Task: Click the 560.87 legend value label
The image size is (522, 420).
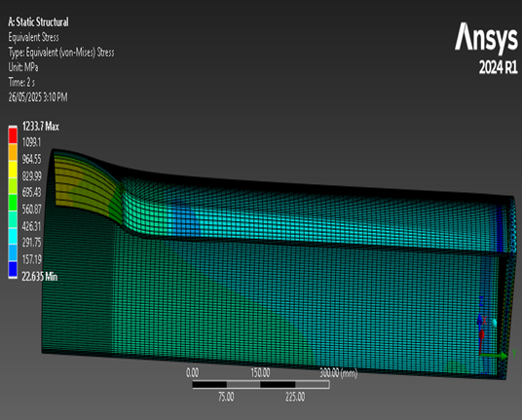Action: tap(31, 210)
